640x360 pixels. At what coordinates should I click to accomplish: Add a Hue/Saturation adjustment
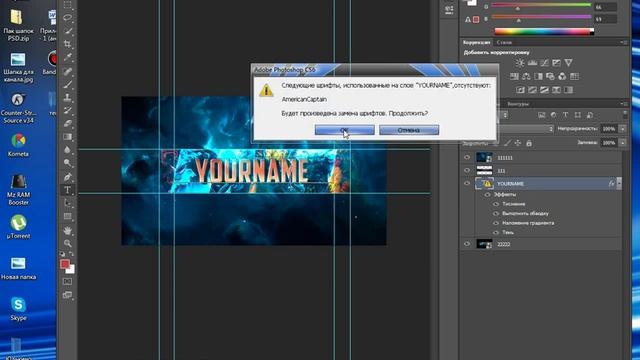click(514, 76)
